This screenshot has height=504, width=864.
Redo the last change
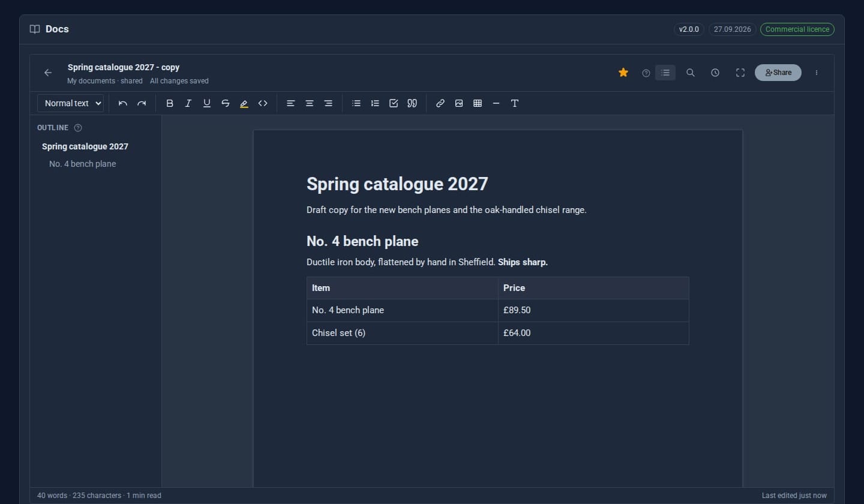[x=142, y=103]
